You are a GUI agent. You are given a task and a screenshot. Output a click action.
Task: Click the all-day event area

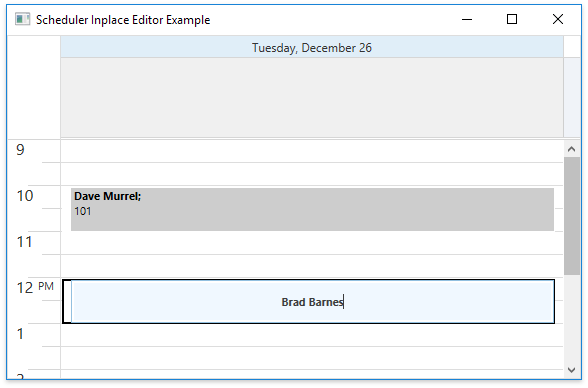(x=312, y=98)
